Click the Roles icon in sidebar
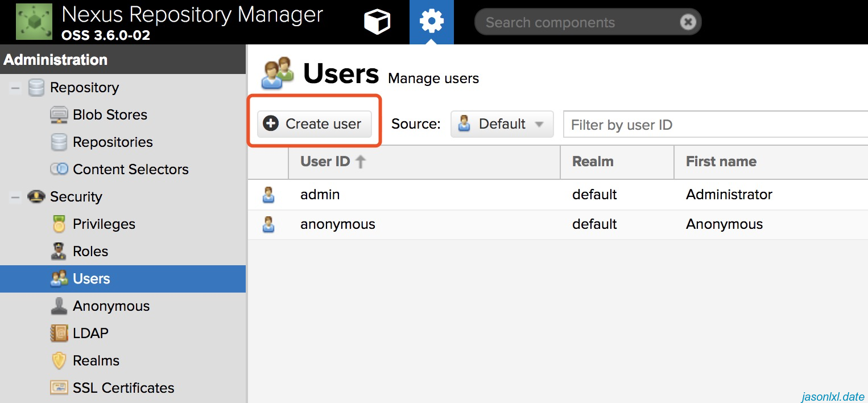Viewport: 868px width, 403px height. 59,252
